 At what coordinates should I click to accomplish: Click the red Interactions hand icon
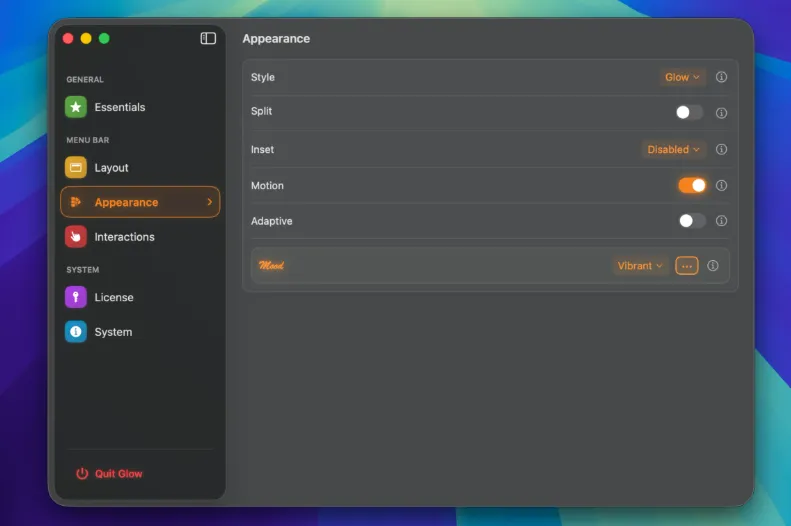click(x=76, y=237)
